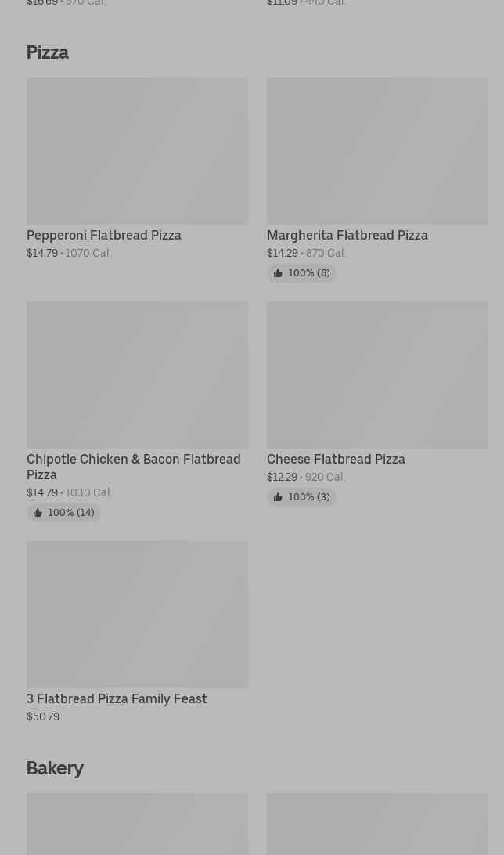Select Chipotle Chicken & Bacon Flatbread Pizza title
Screen dimensions: 504x855
134,467
